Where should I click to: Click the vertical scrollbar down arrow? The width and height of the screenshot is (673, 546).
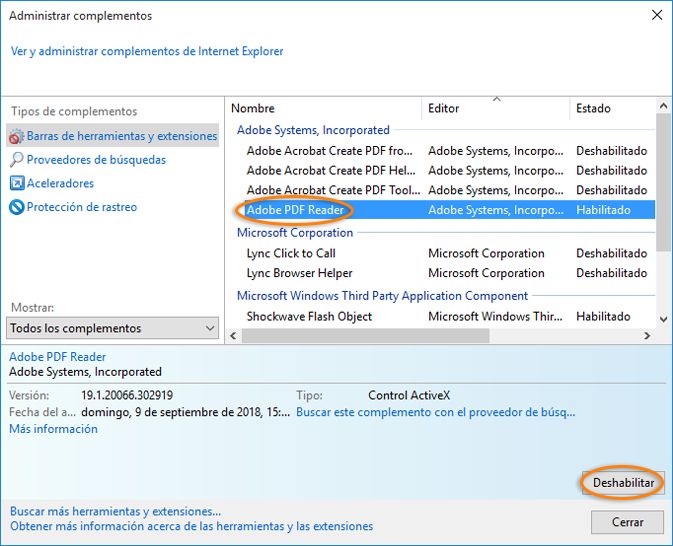coord(663,319)
